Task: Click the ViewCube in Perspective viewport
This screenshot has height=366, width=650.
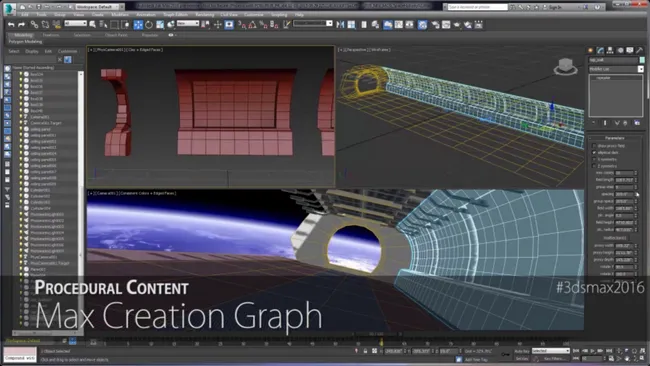Action: 565,66
